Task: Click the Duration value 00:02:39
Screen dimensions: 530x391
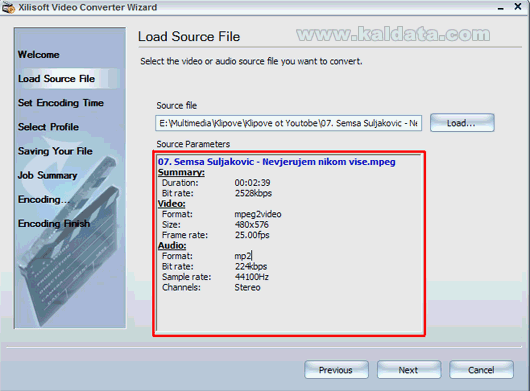Action: pyautogui.click(x=252, y=183)
